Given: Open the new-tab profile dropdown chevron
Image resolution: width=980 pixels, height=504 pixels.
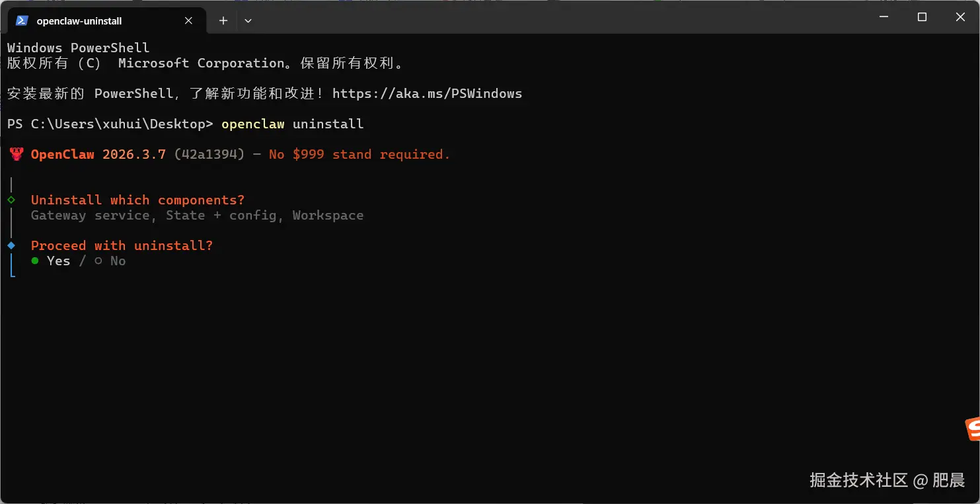Looking at the screenshot, I should click(x=248, y=21).
